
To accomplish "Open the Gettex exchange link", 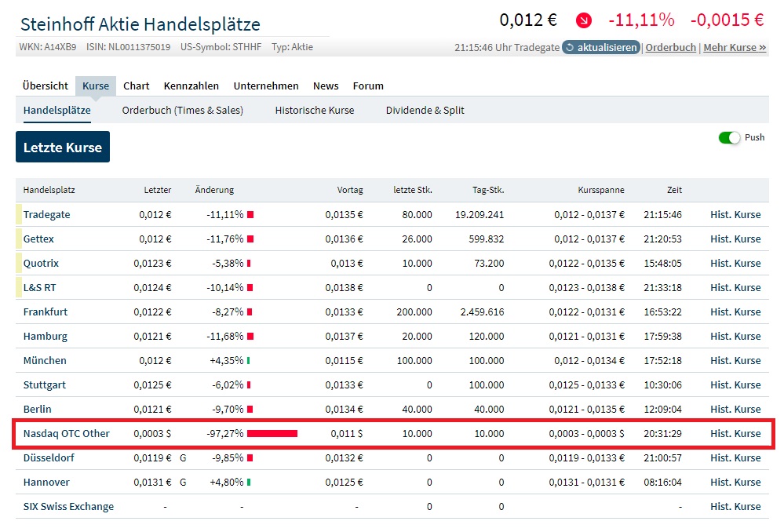I will (38, 239).
